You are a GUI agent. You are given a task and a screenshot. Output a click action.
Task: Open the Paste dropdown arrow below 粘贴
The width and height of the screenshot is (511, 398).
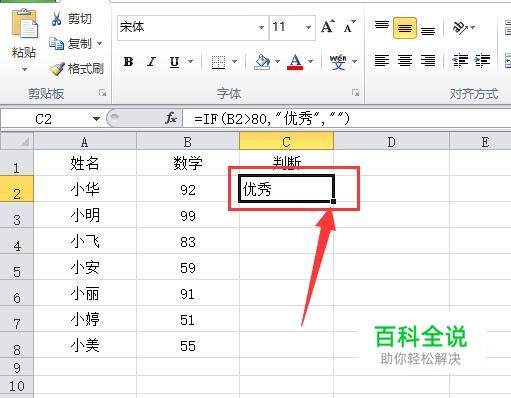click(24, 69)
